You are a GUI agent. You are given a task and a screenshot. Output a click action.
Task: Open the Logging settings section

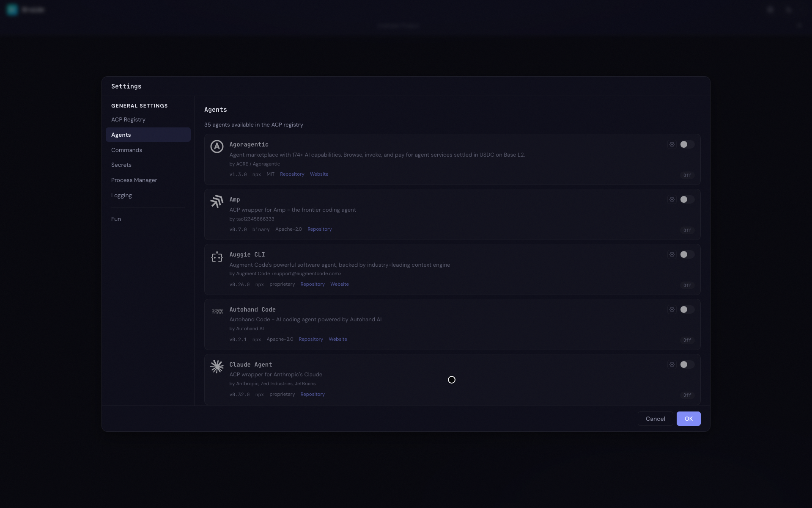[148, 195]
